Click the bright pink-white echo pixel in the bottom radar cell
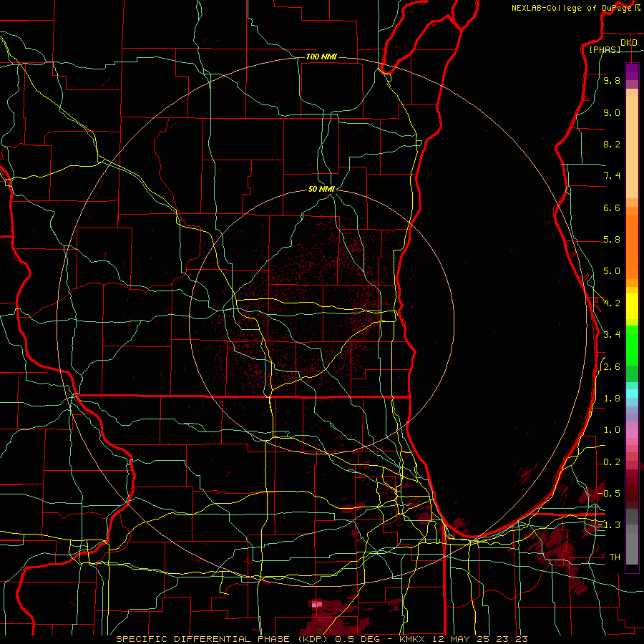644x644 pixels. pyautogui.click(x=316, y=604)
